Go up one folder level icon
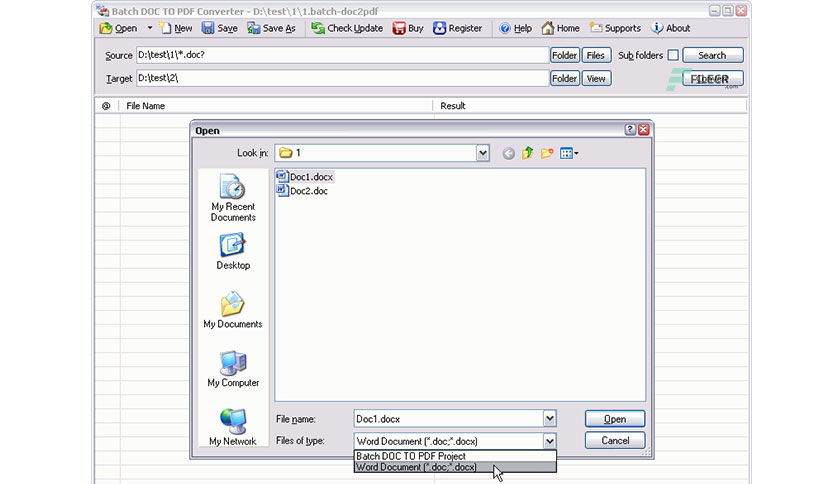 pyautogui.click(x=528, y=154)
